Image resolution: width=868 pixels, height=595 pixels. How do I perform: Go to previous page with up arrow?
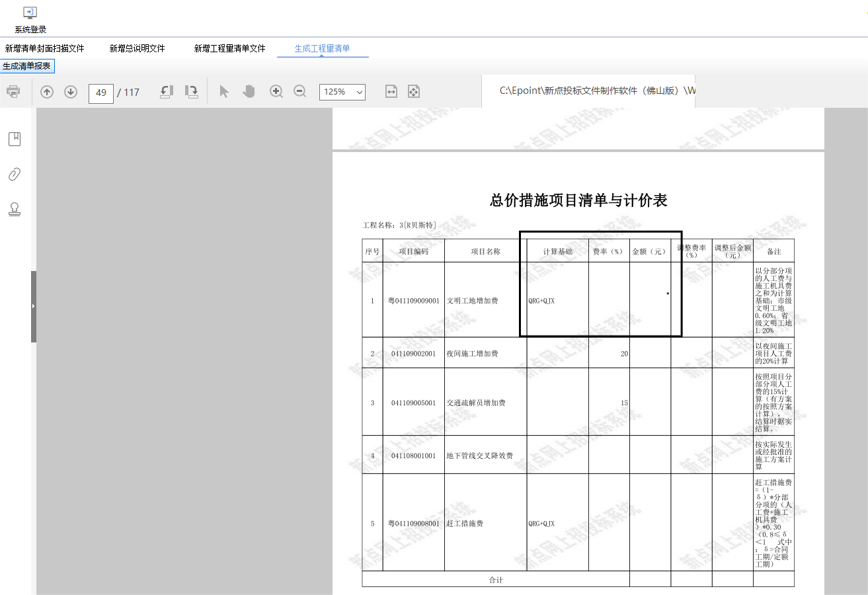pos(47,92)
